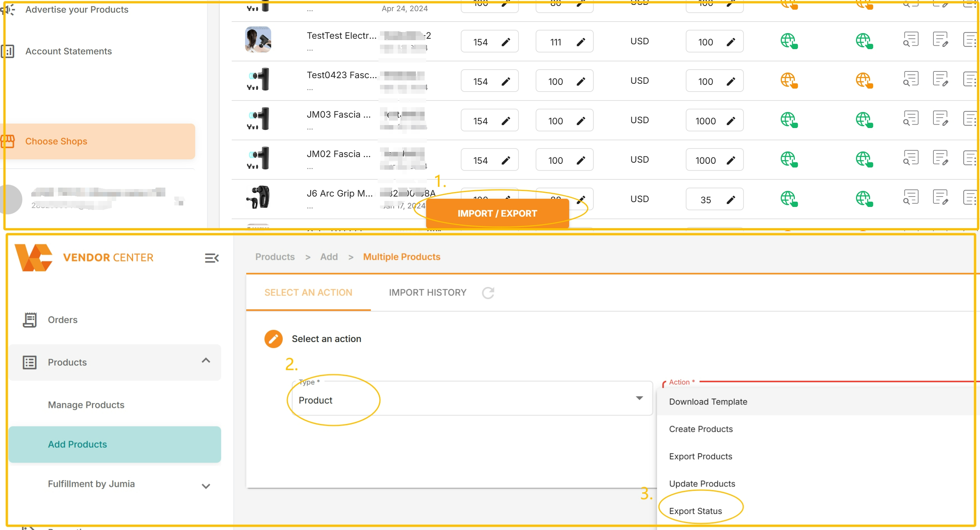Click pencil icon next to price 111
The width and height of the screenshot is (980, 530).
click(581, 42)
